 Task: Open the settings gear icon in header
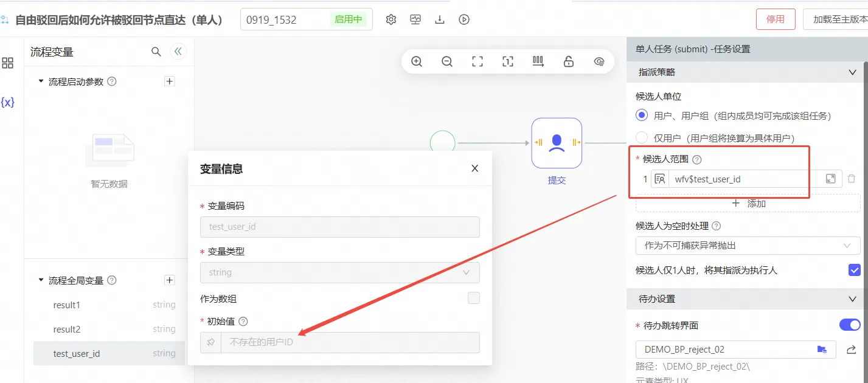(x=391, y=19)
